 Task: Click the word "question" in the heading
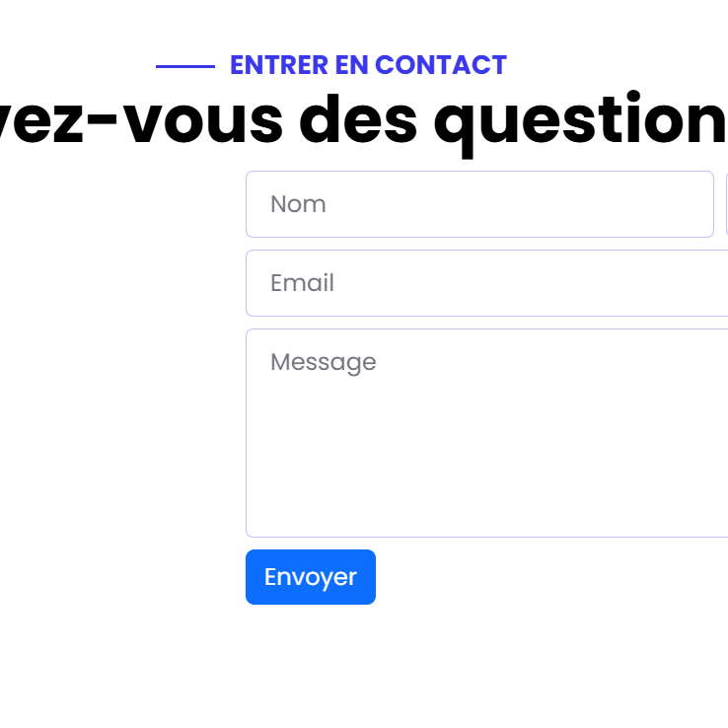580,121
